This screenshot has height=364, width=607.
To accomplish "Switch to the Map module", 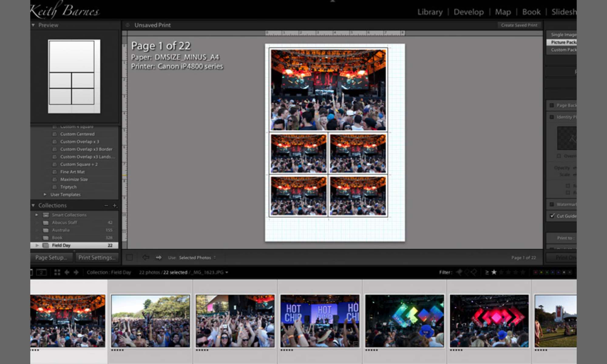I will pos(503,12).
